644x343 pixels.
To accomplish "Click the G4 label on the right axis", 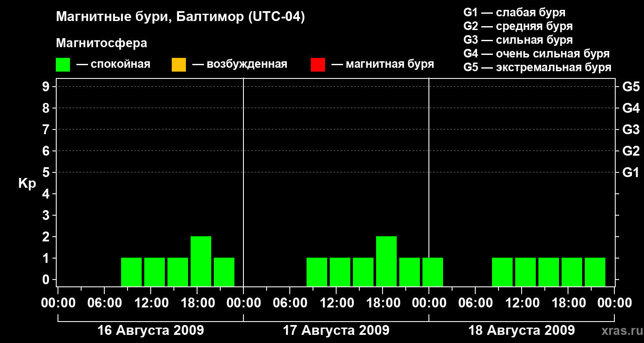I will coord(631,108).
